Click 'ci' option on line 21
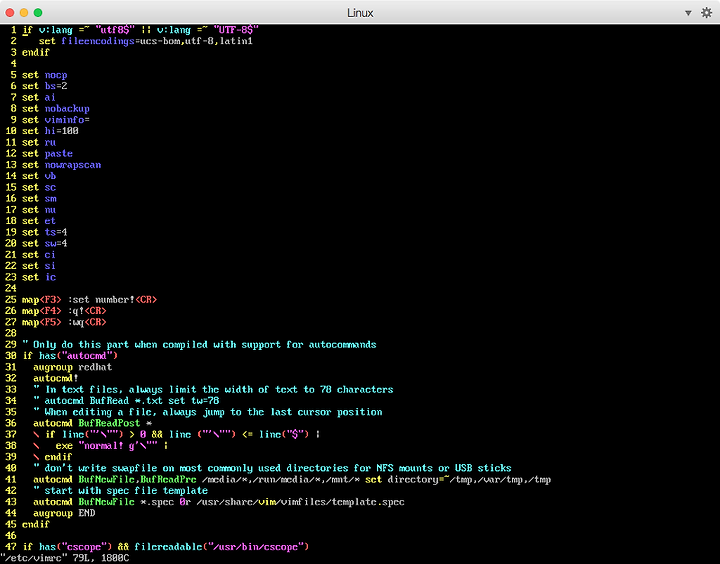The height and width of the screenshot is (564, 720). [50, 255]
